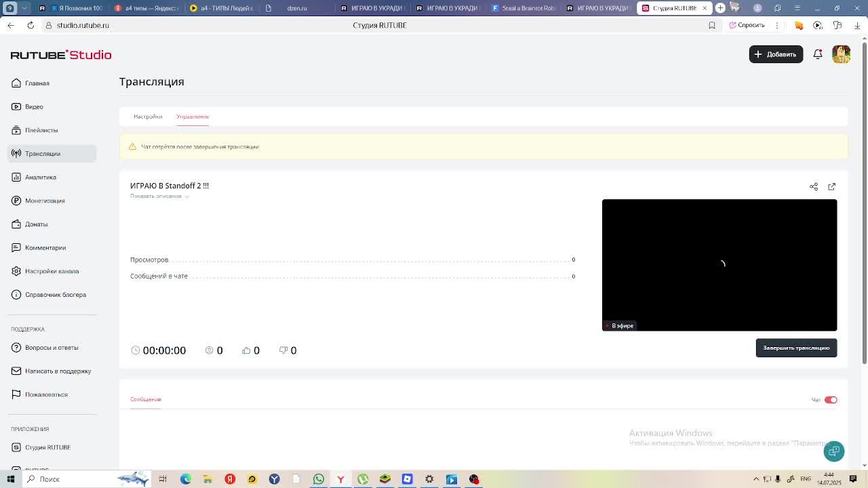Open browser downloads icon

tap(857, 25)
